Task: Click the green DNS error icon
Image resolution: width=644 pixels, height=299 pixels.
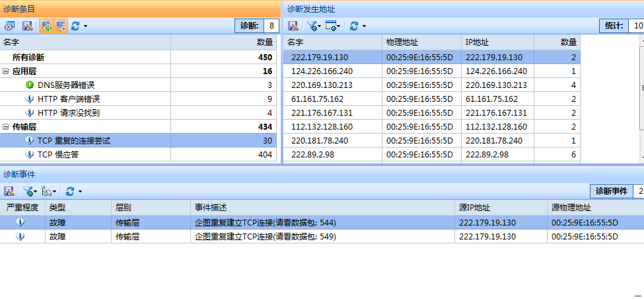Action: click(x=30, y=85)
